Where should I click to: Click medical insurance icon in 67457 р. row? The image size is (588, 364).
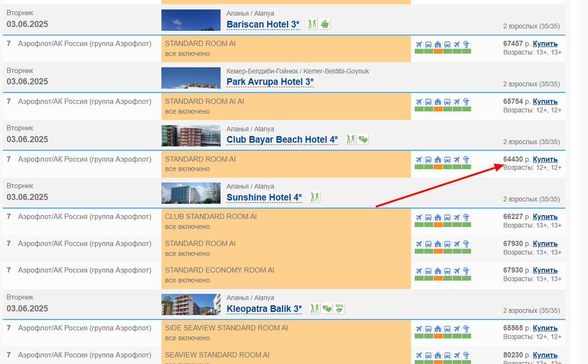click(x=466, y=45)
